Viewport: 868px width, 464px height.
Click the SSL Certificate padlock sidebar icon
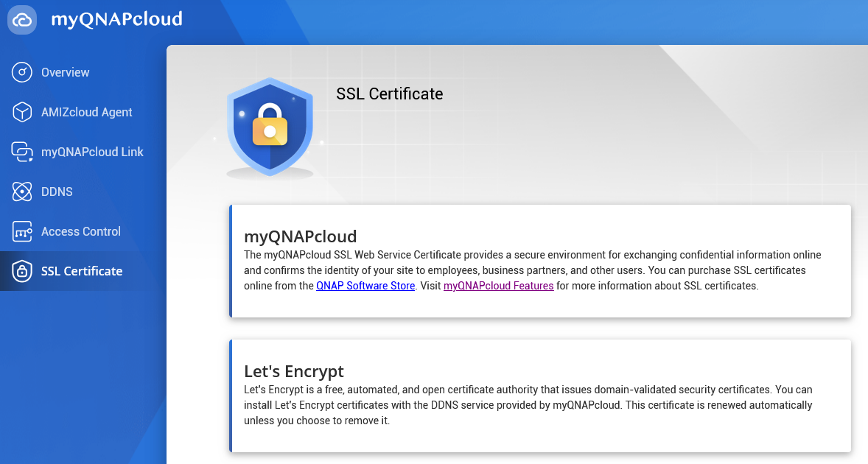(22, 271)
